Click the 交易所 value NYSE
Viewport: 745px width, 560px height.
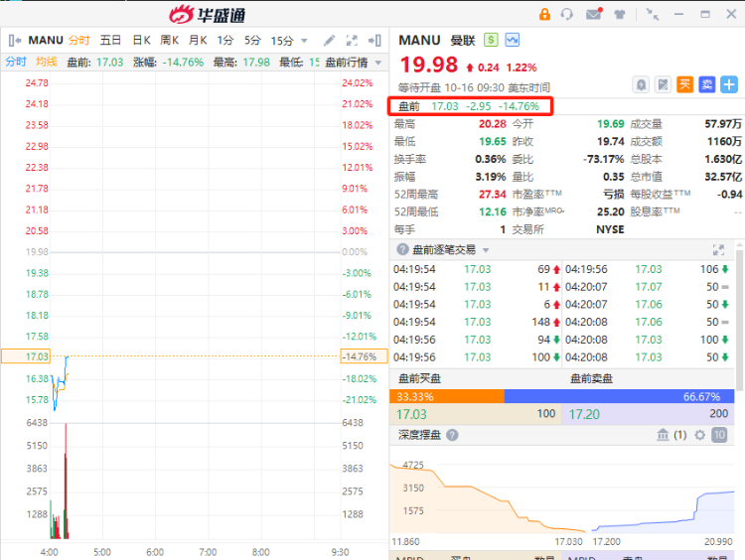tap(610, 229)
